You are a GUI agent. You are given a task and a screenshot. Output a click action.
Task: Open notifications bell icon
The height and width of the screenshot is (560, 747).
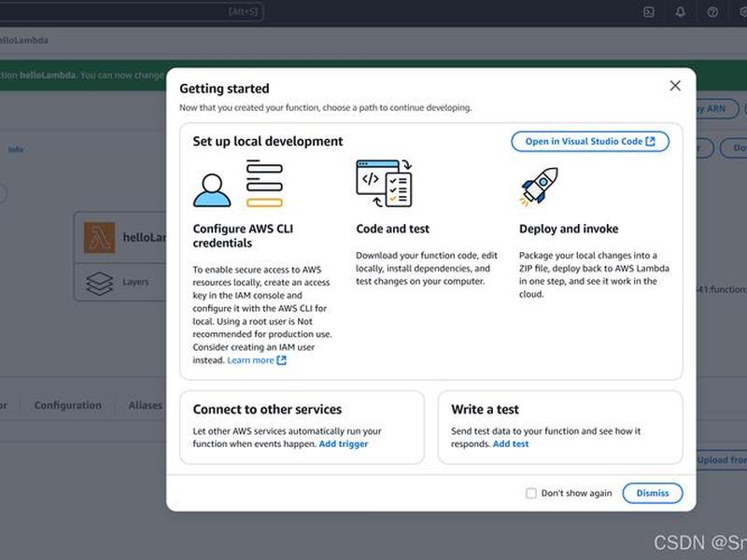[x=681, y=12]
